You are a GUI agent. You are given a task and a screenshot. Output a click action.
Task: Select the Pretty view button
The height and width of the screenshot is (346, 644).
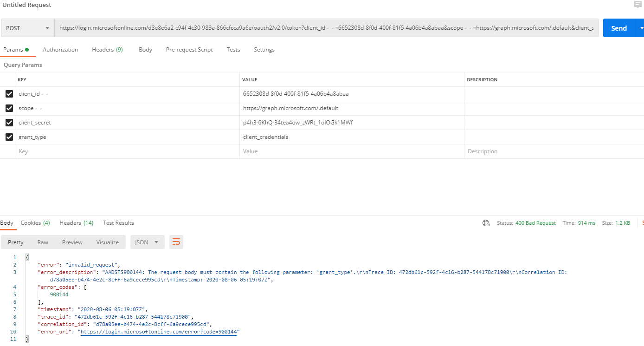pos(15,242)
